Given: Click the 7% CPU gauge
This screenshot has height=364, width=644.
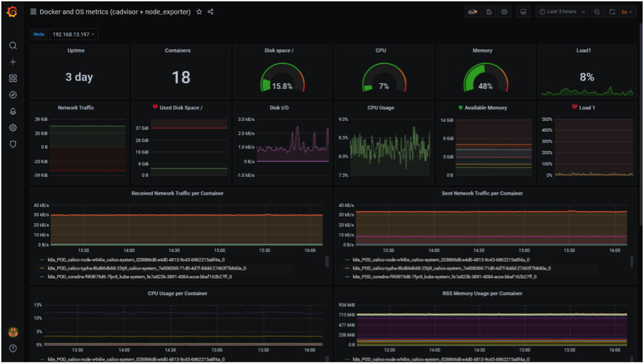Looking at the screenshot, I should tap(384, 77).
